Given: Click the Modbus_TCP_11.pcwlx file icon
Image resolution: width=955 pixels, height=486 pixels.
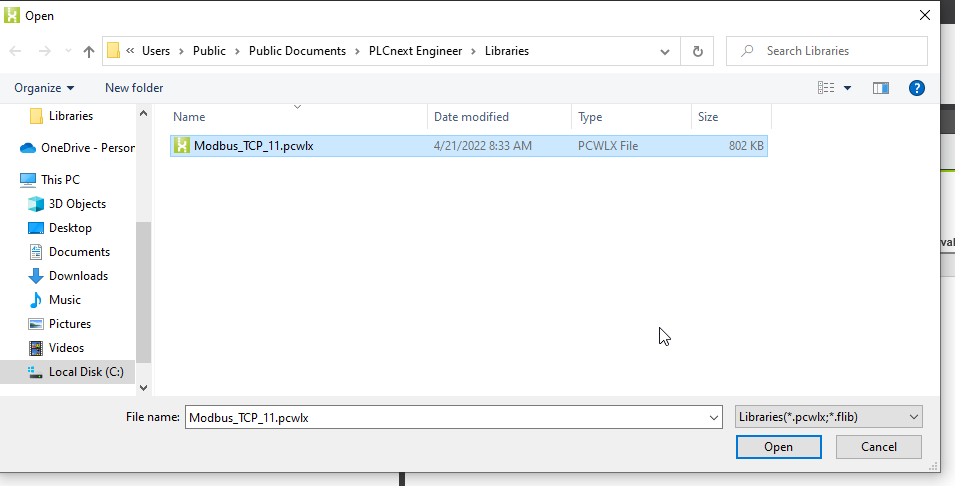Looking at the screenshot, I should 181,146.
